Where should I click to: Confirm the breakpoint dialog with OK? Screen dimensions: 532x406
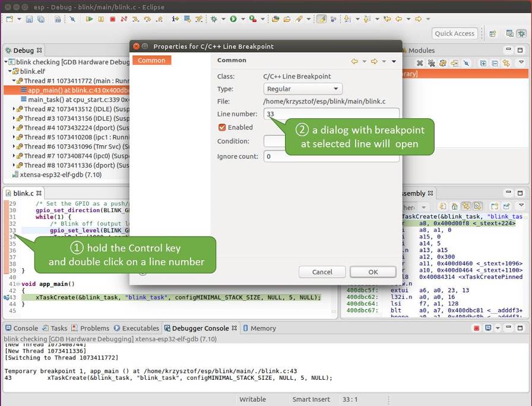click(x=373, y=271)
